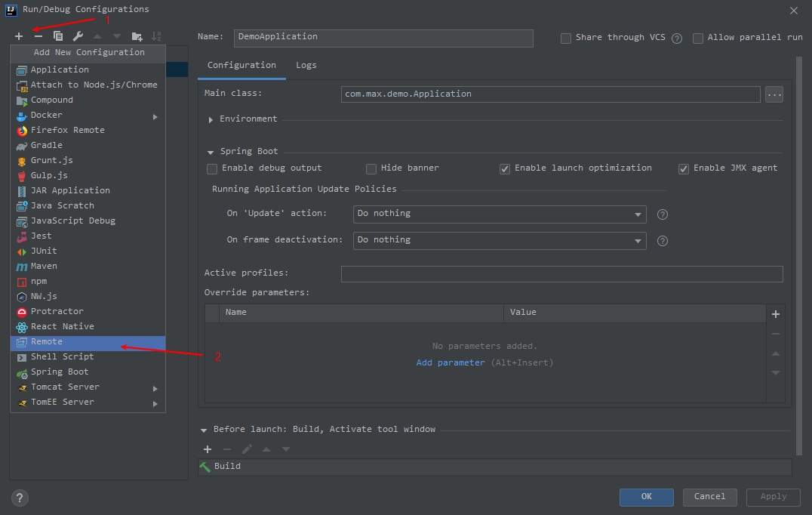Select the Application configuration type
812x515 pixels.
pyautogui.click(x=88, y=69)
